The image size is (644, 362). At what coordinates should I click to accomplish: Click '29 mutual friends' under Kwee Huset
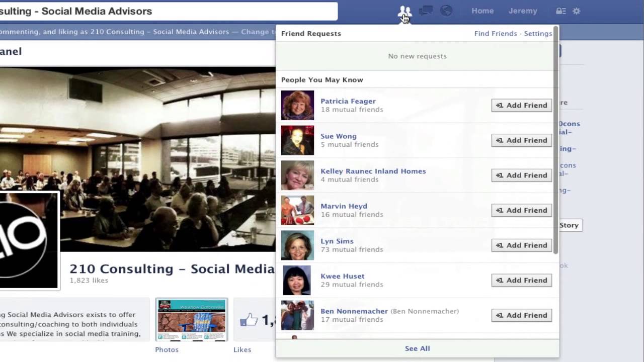tap(352, 285)
